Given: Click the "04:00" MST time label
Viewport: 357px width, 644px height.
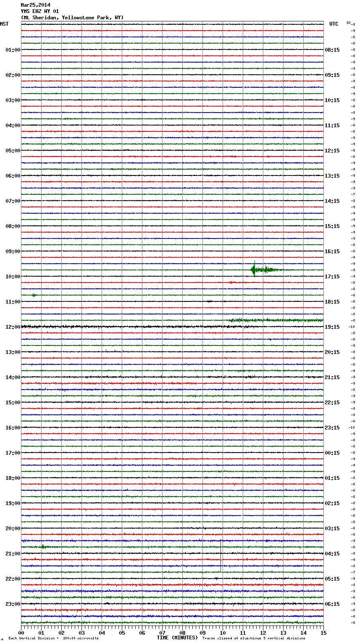Looking at the screenshot, I should click(x=13, y=126).
